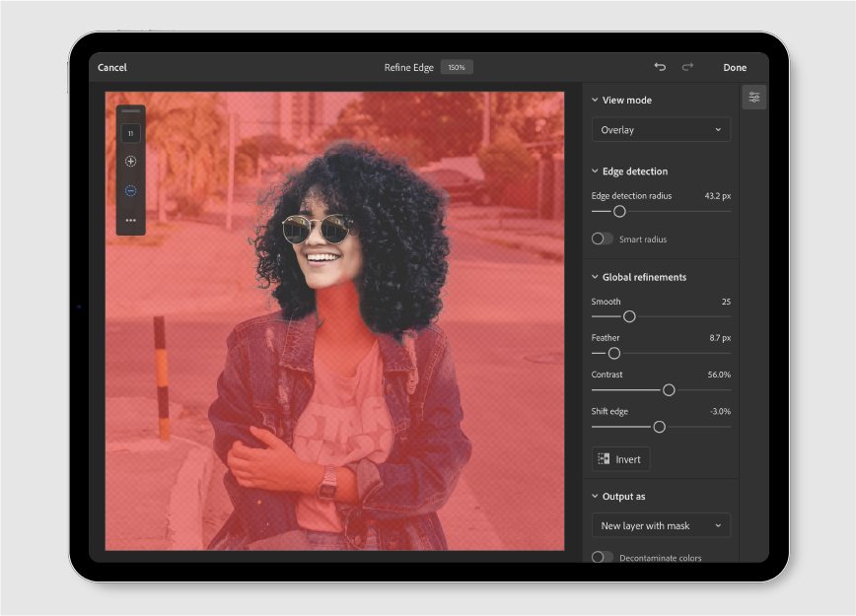Click the Undo arrow icon
The height and width of the screenshot is (616, 856).
click(x=660, y=67)
